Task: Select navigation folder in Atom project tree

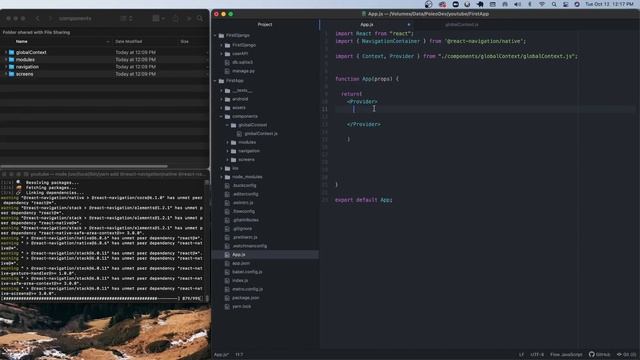Action: pos(249,151)
